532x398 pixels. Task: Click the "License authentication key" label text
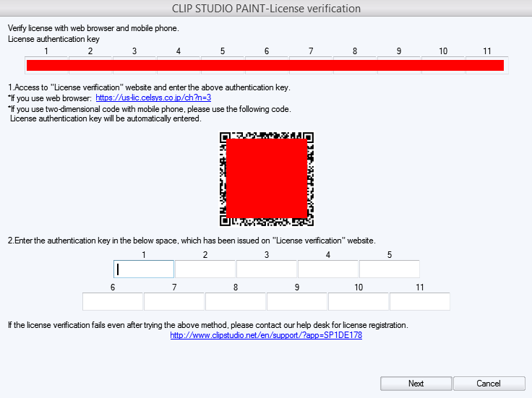click(x=53, y=39)
